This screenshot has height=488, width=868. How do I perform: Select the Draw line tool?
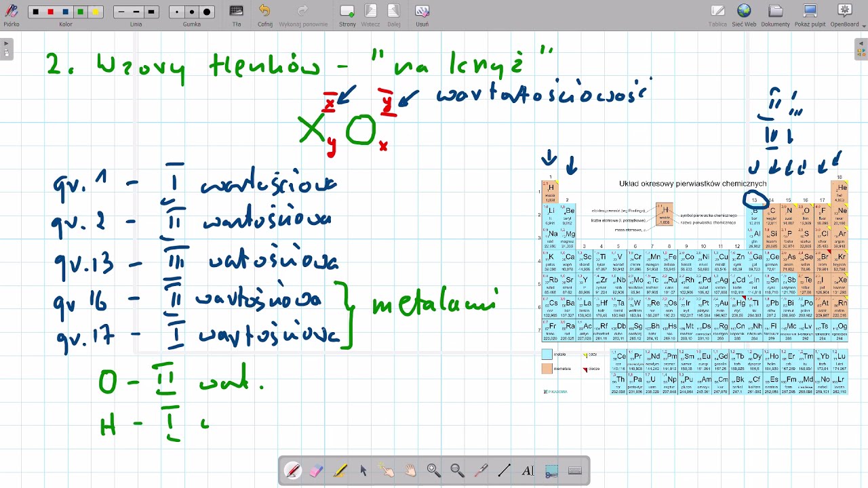[x=505, y=470]
